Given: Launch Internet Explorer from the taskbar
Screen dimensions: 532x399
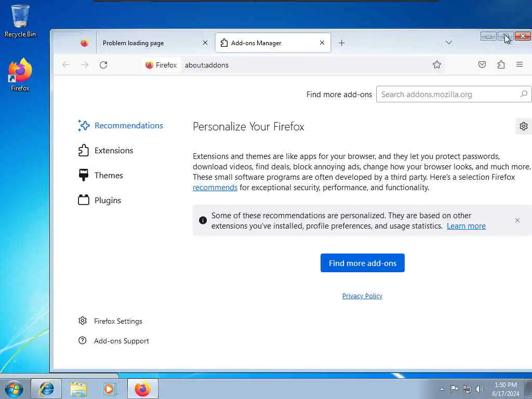Looking at the screenshot, I should coord(46,389).
